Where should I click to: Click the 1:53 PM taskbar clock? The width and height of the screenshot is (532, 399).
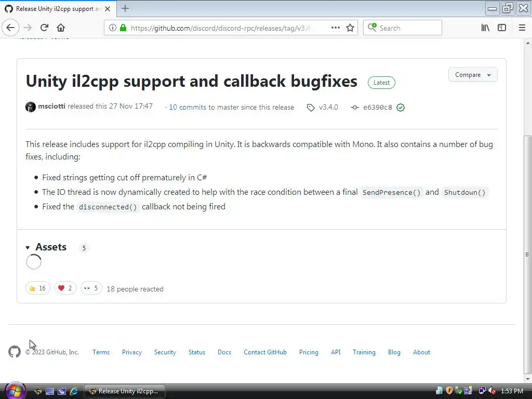[x=512, y=391]
